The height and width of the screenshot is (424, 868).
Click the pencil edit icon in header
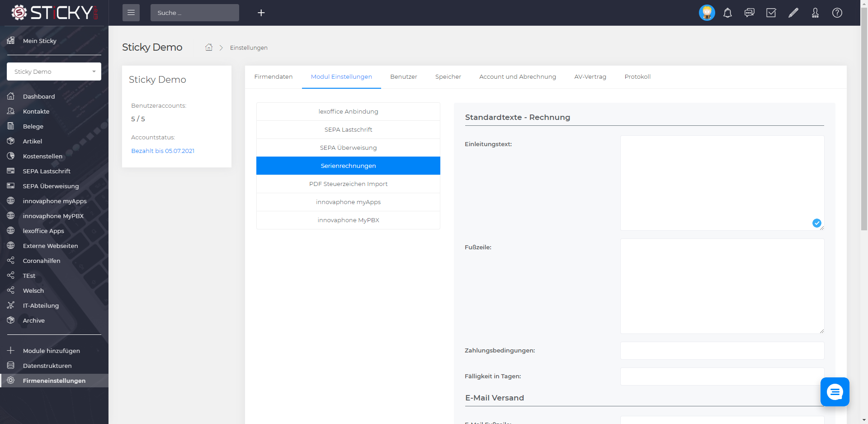click(793, 13)
